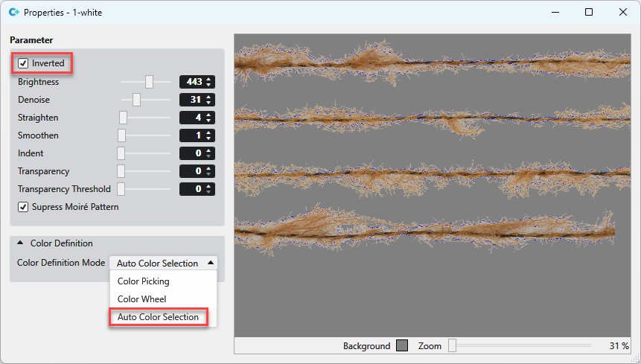Collapse the Color Definition section
Screen dimensions: 641x364
tap(20, 243)
